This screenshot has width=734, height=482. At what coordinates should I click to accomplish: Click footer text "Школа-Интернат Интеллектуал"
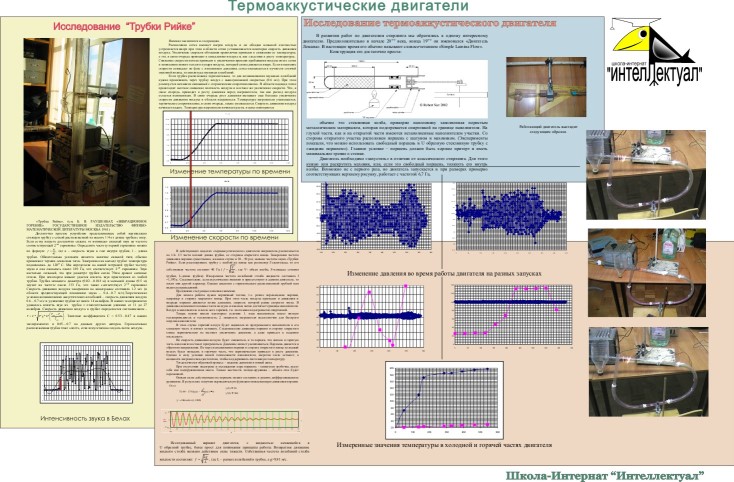[605, 476]
